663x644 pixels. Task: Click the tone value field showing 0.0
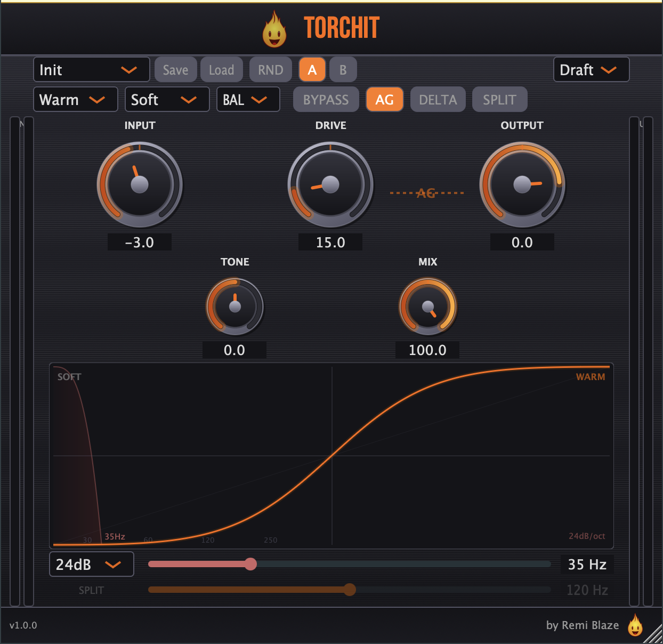point(235,350)
